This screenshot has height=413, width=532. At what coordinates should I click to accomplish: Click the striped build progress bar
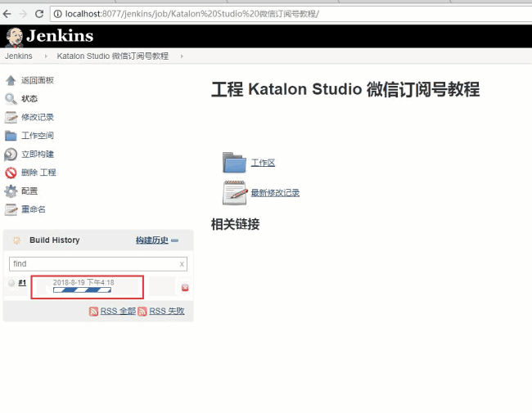click(x=82, y=290)
